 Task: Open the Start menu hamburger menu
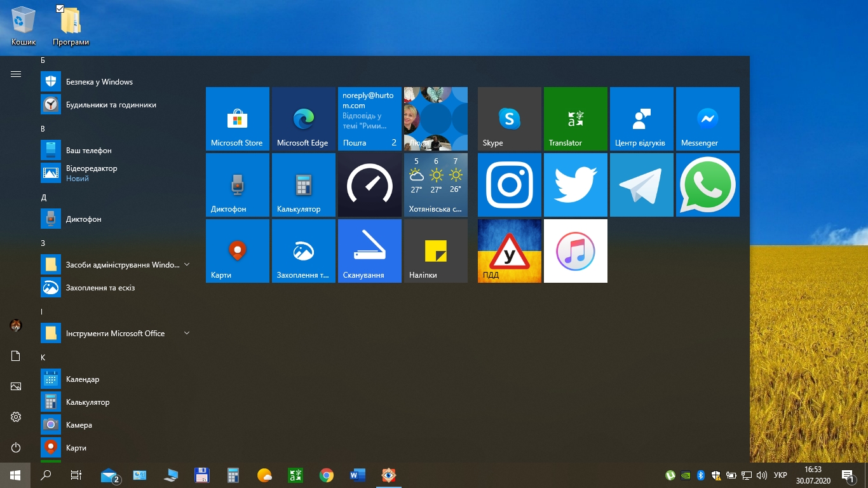click(x=15, y=73)
